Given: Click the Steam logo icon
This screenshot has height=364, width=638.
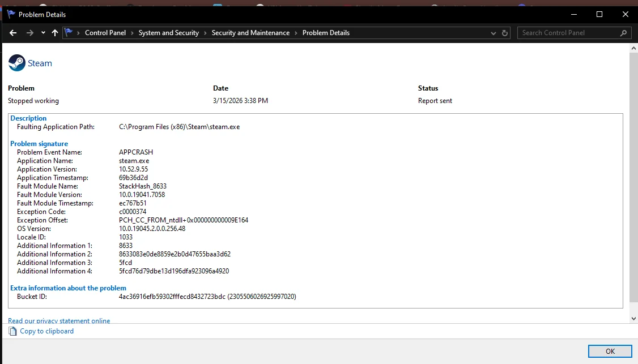Looking at the screenshot, I should [16, 62].
